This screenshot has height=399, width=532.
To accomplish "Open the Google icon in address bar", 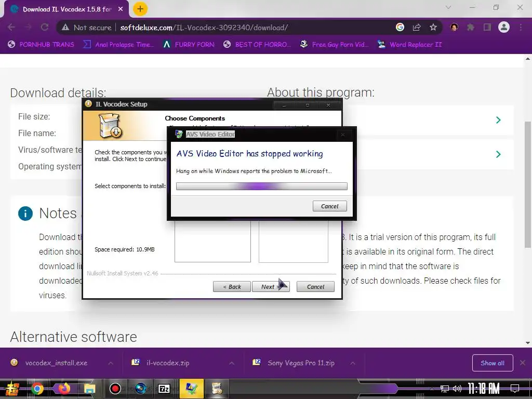I will 400,27.
